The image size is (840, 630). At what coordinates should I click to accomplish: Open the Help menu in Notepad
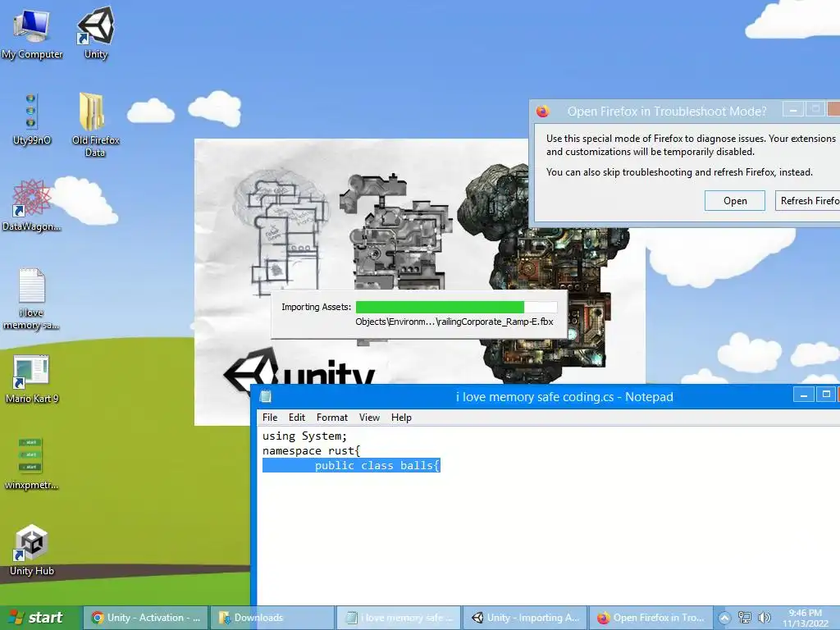(x=401, y=418)
